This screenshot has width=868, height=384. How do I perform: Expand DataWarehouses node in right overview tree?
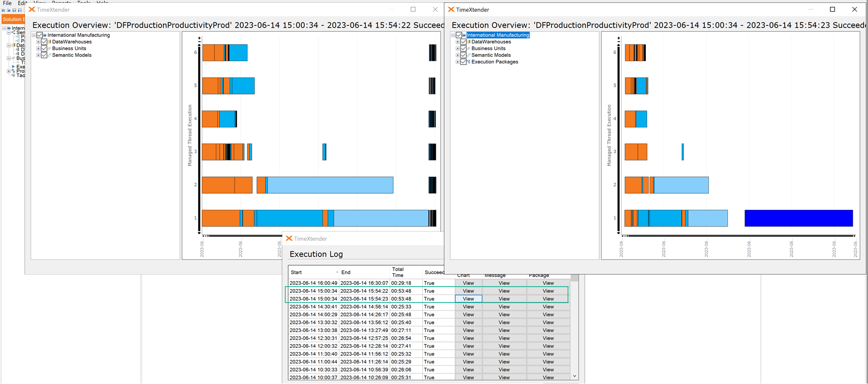point(458,42)
